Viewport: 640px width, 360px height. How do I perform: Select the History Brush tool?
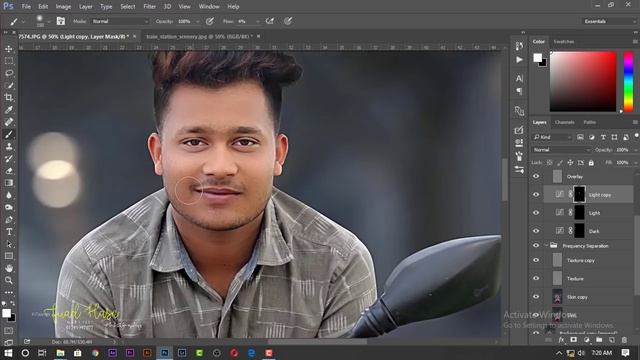coord(9,158)
